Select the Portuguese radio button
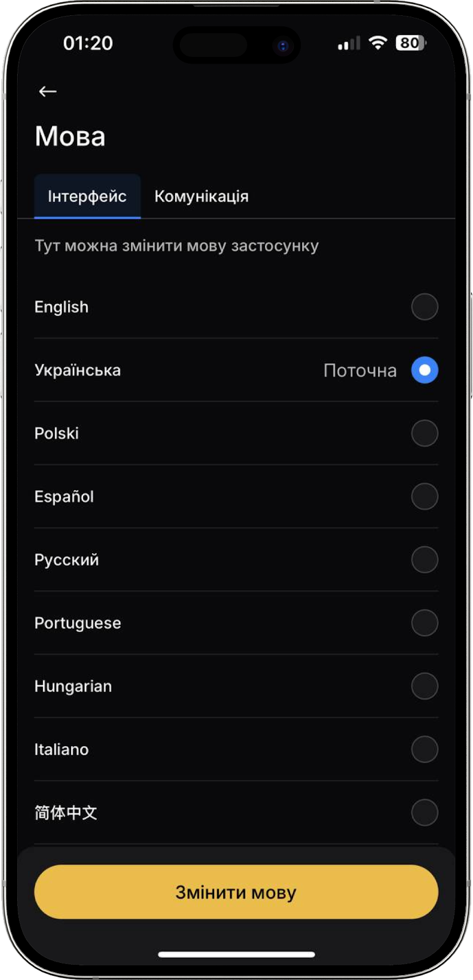The image size is (473, 980). 425,623
